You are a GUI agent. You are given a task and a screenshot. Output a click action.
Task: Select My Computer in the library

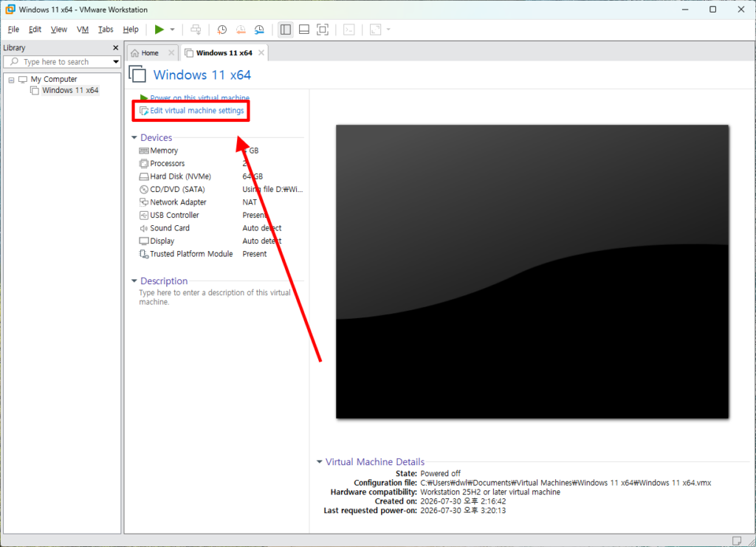pos(53,79)
